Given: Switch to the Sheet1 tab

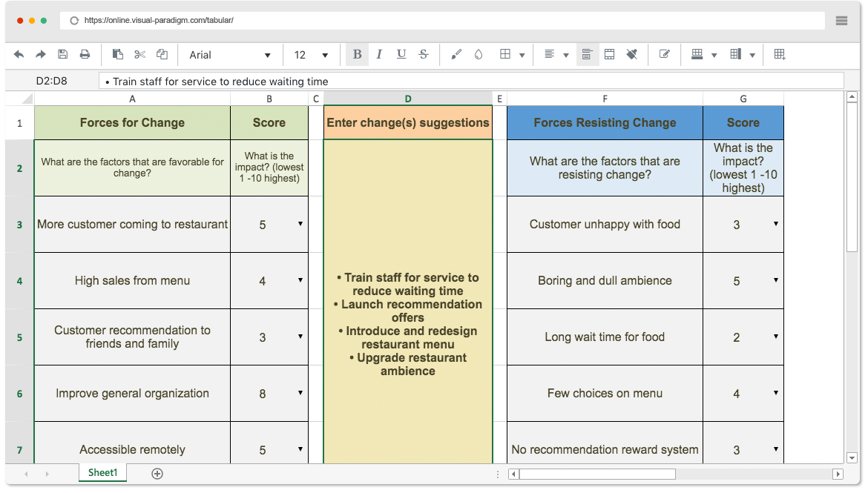Looking at the screenshot, I should point(103,472).
